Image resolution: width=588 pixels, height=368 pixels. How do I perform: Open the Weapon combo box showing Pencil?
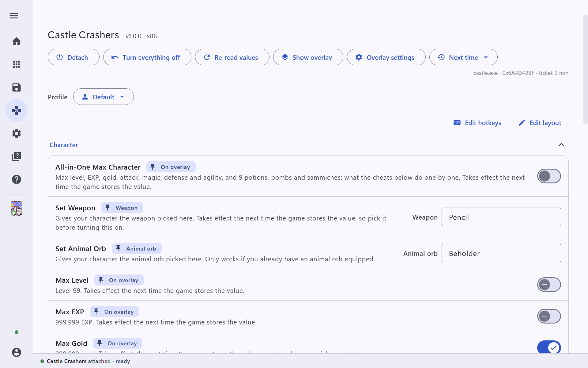point(501,217)
